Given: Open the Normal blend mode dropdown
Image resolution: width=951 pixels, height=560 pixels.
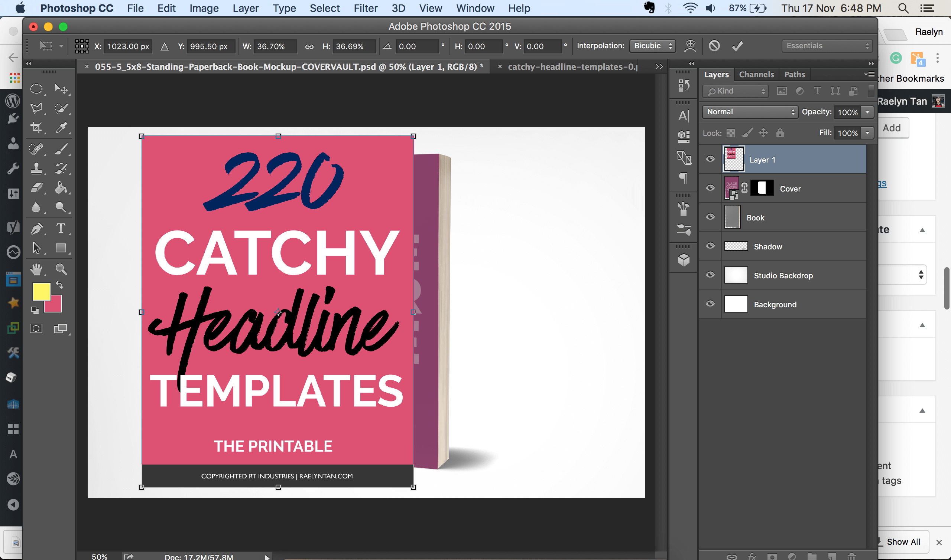Looking at the screenshot, I should tap(750, 112).
